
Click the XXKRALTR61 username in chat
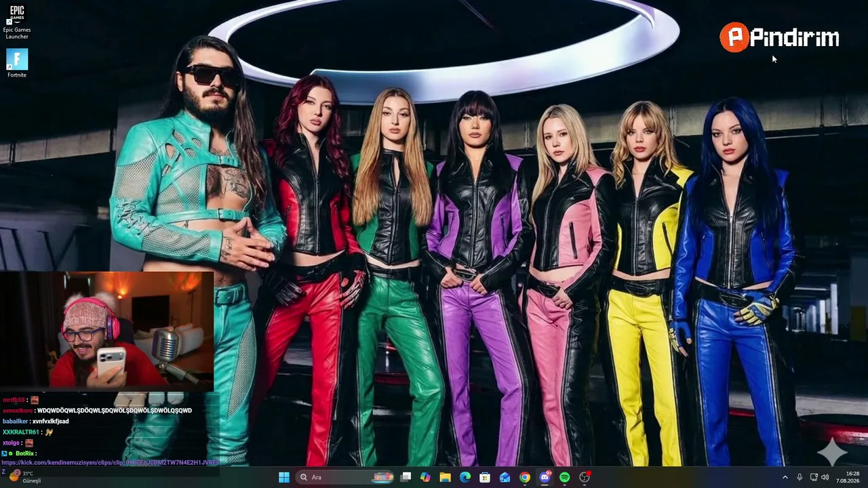pos(20,432)
